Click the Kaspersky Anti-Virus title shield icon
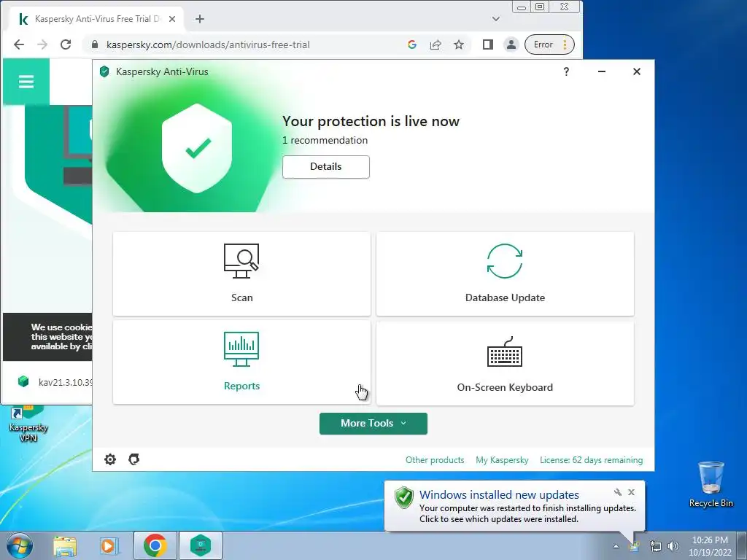 click(x=104, y=72)
